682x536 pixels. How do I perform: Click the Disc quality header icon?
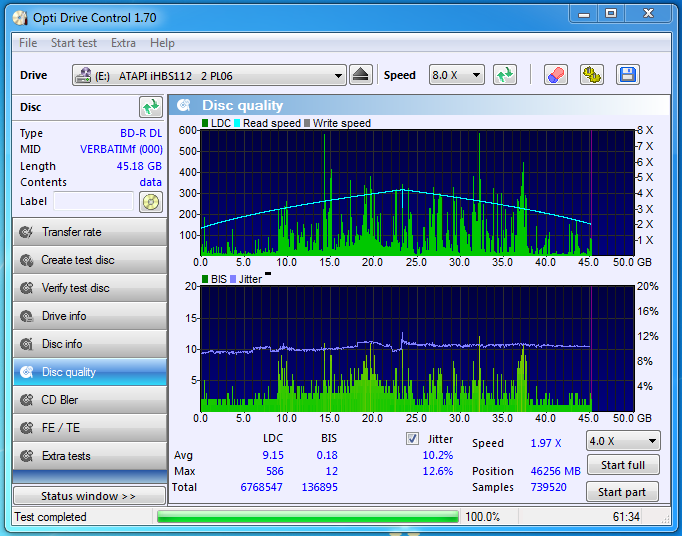point(184,105)
